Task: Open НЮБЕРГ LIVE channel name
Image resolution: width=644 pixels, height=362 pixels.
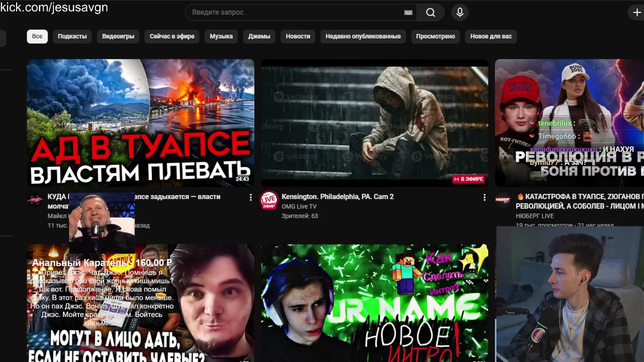Action: point(535,216)
